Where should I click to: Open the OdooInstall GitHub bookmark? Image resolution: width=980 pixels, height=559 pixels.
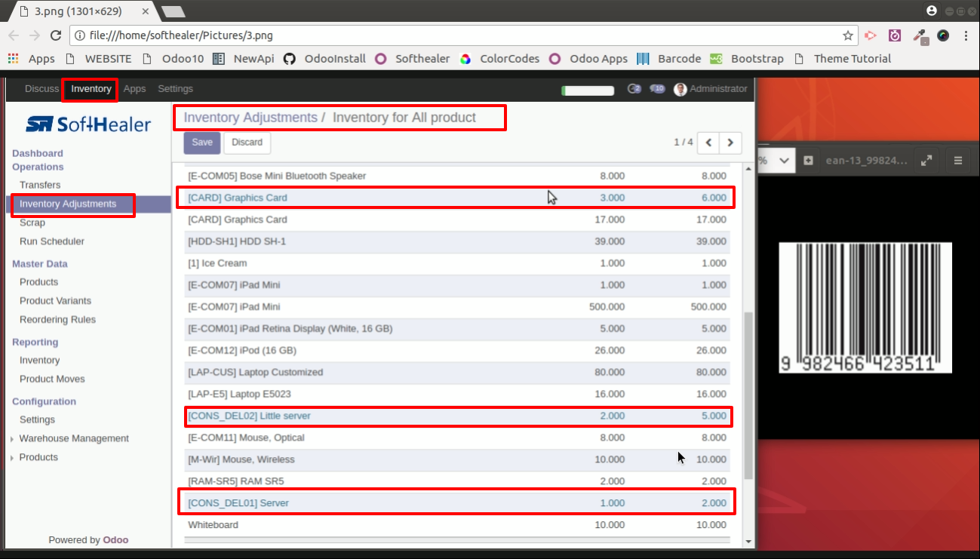[324, 58]
